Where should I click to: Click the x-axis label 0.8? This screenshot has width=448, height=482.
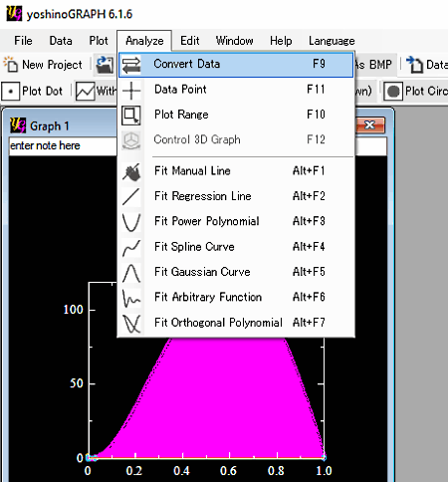click(x=276, y=471)
